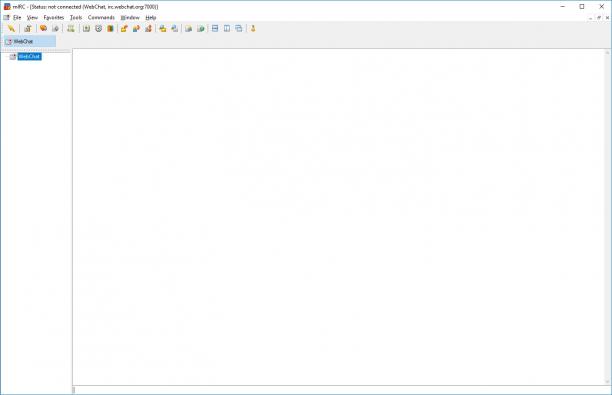Open the Notify List toolbar icon
Screen dimensions: 612x395
coord(189,28)
